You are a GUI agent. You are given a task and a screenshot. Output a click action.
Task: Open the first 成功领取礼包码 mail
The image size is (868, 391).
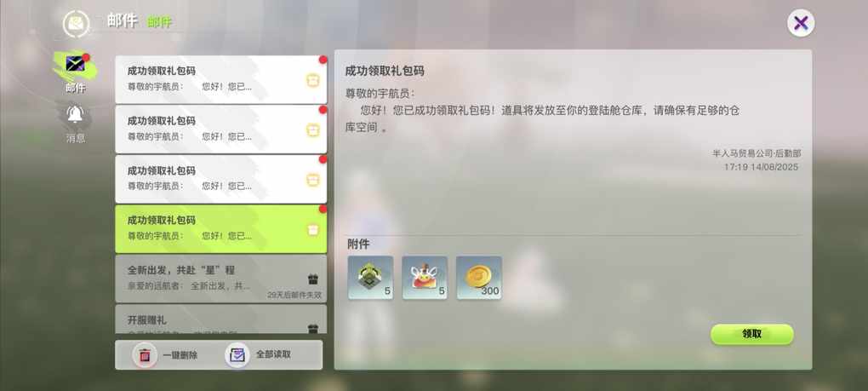[221, 79]
